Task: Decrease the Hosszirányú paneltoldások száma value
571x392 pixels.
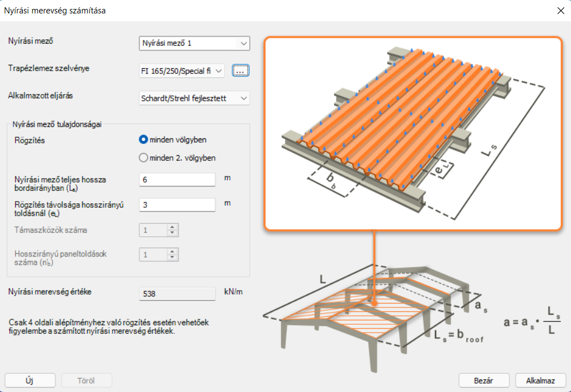Action: tap(172, 258)
